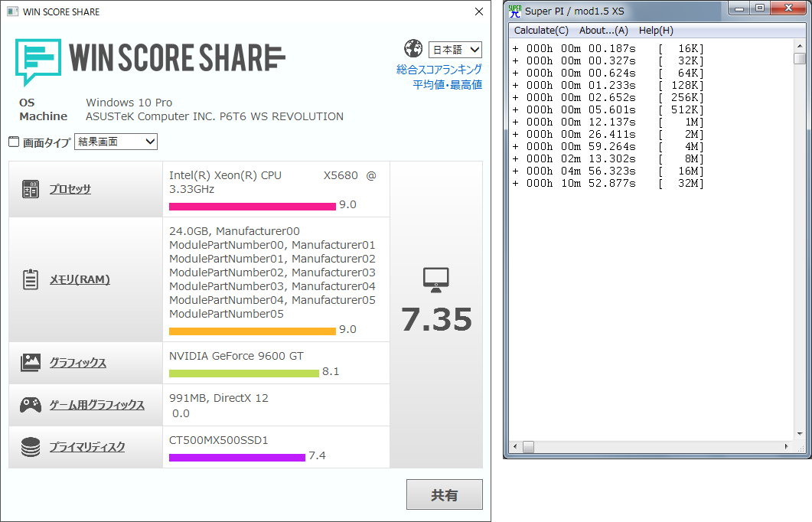Open the 総合スコアランキング link

pyautogui.click(x=439, y=70)
